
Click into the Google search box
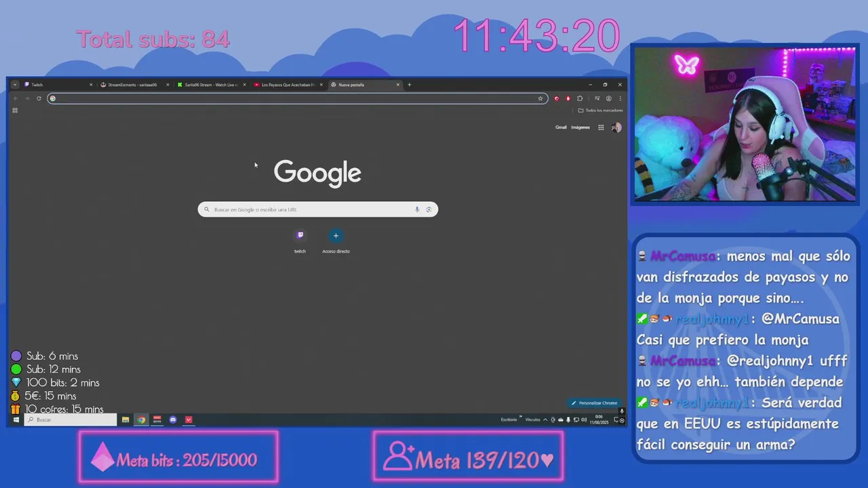pyautogui.click(x=317, y=209)
